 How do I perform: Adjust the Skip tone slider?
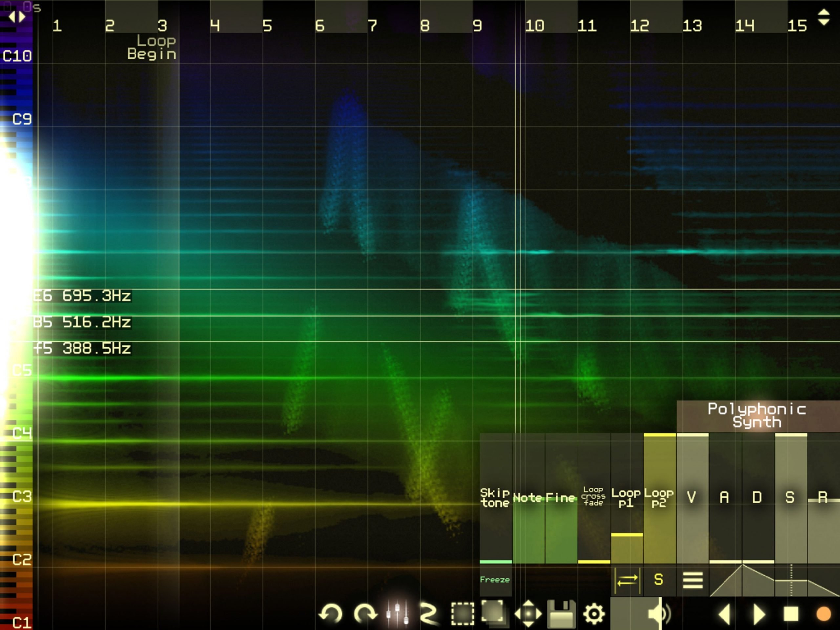495,498
